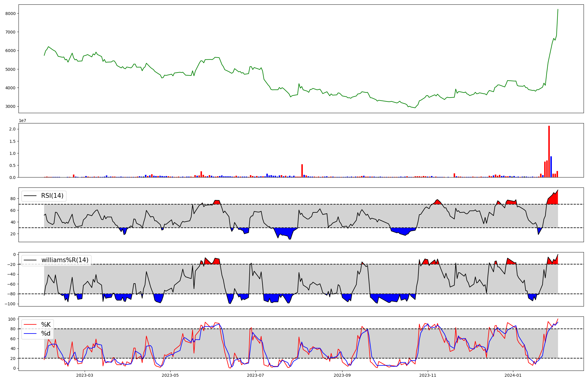Click the RSI(14) legend label
588x382 pixels.
[52, 196]
